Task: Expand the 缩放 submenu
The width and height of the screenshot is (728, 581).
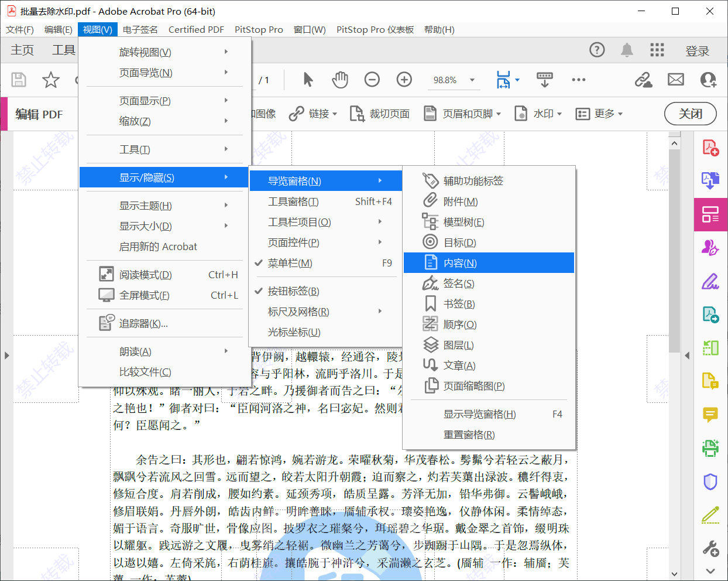Action: click(x=164, y=121)
